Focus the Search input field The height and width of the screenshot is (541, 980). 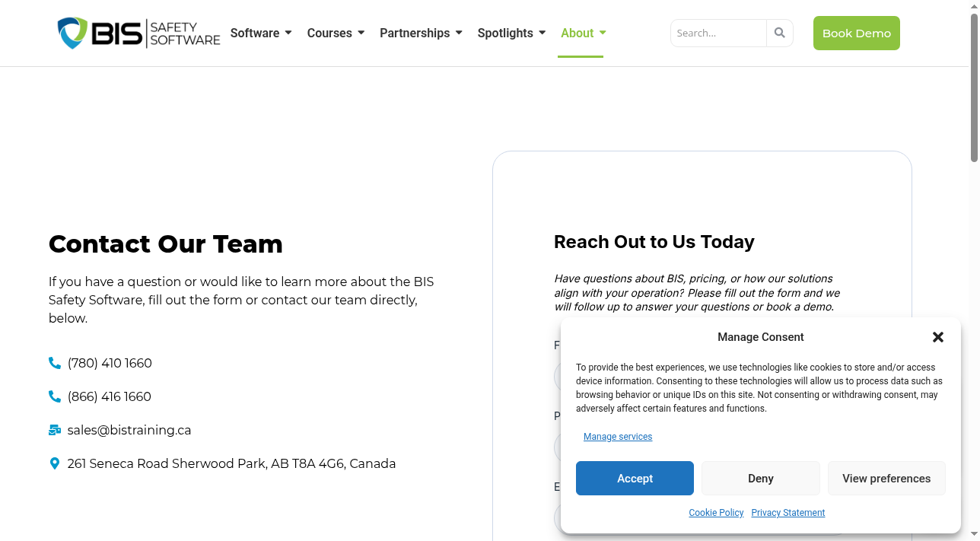coord(718,33)
